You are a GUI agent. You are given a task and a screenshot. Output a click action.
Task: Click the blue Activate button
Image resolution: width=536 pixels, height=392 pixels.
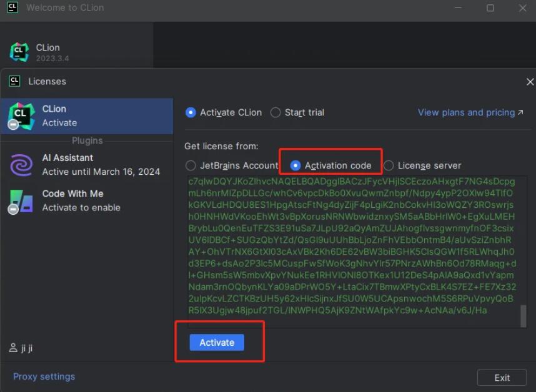coord(217,342)
